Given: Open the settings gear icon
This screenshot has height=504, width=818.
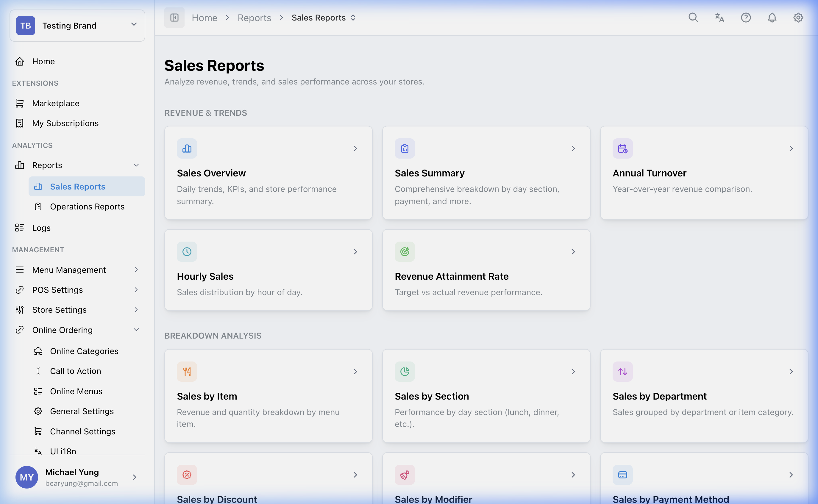Looking at the screenshot, I should pos(798,17).
